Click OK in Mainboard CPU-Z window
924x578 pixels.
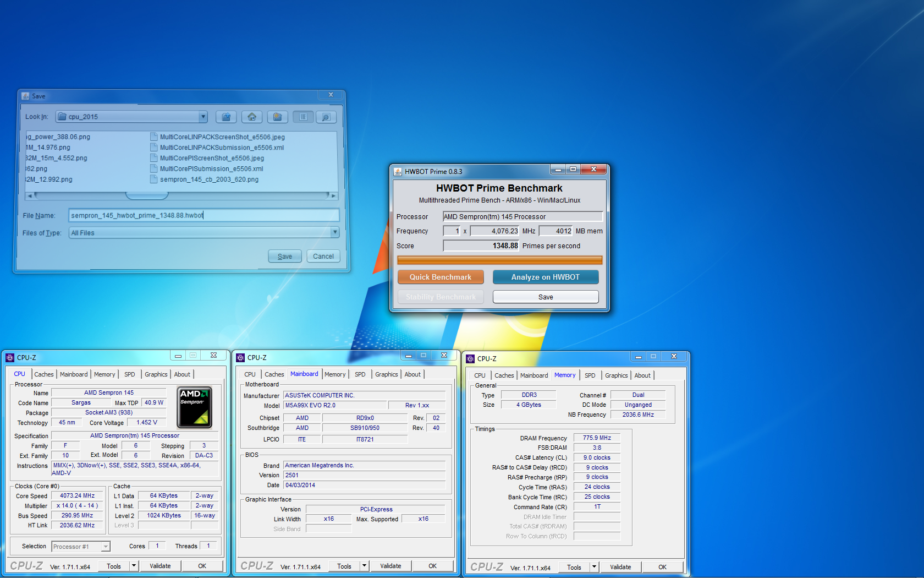click(x=433, y=566)
